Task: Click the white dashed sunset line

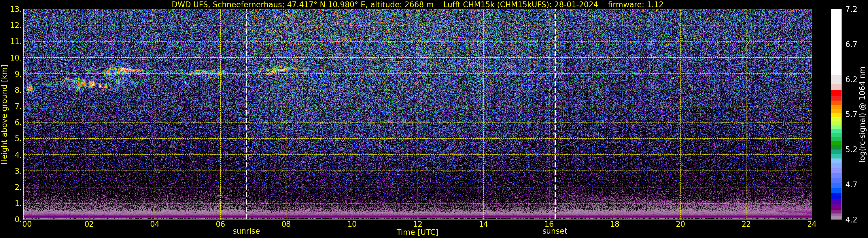Action: tap(555, 114)
